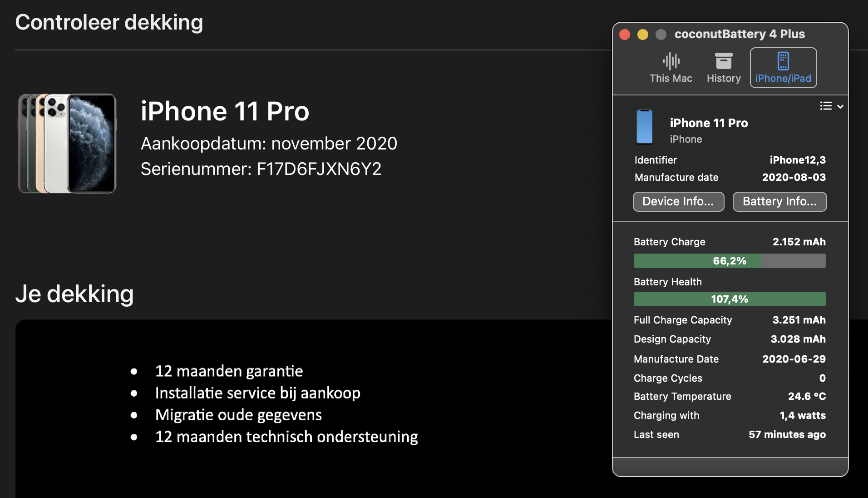Click the Controleer dekking heading
Viewport: 868px width, 498px height.
point(109,22)
